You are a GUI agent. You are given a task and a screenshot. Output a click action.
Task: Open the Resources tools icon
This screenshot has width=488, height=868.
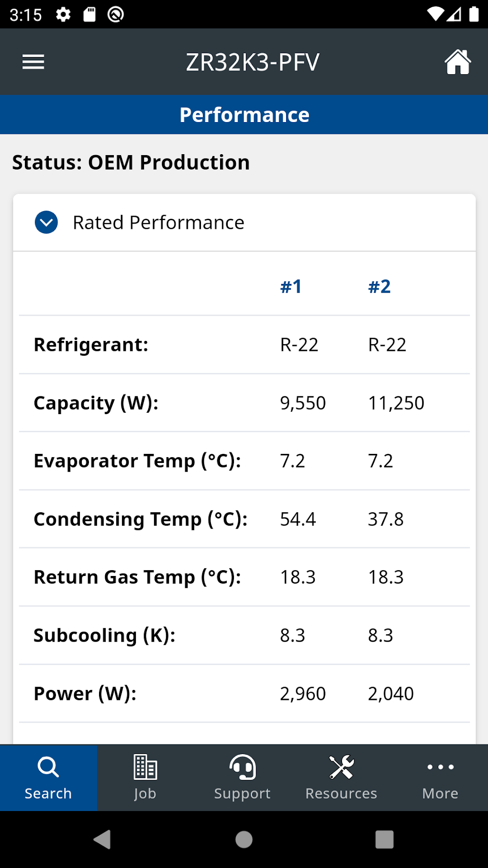coord(341,767)
